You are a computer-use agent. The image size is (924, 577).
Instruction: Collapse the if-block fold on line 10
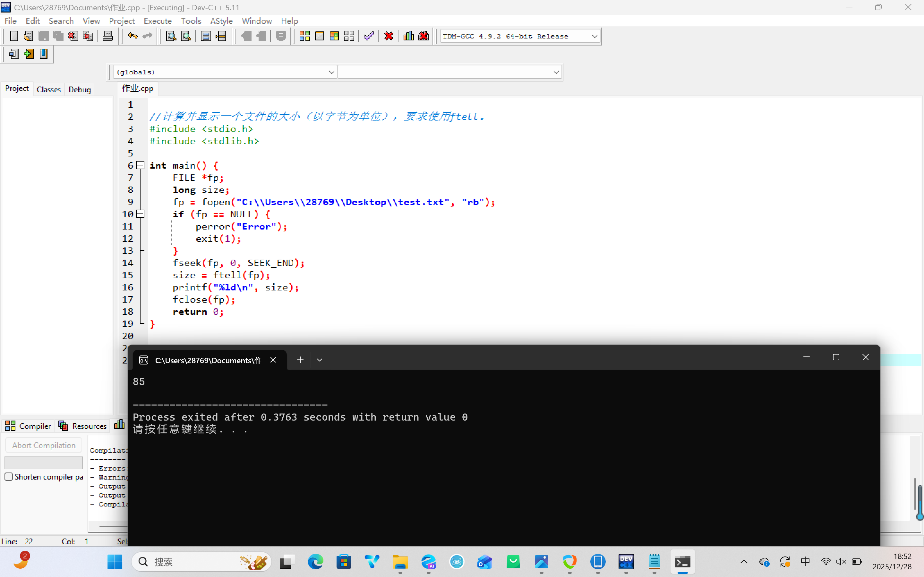[x=140, y=214]
